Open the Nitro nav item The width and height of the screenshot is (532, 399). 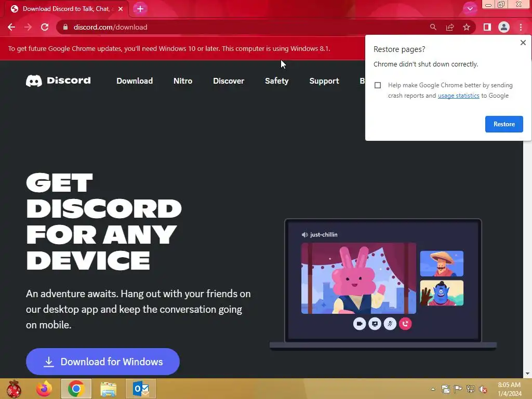[x=183, y=81]
